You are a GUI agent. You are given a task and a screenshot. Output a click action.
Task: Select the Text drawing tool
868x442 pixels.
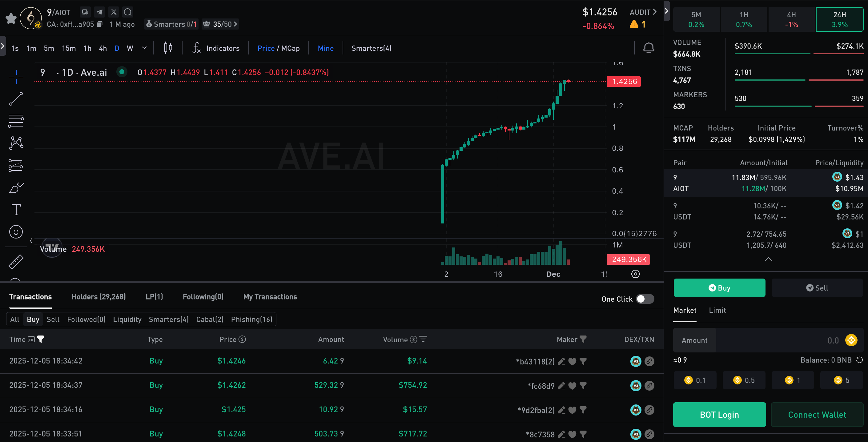(x=16, y=210)
